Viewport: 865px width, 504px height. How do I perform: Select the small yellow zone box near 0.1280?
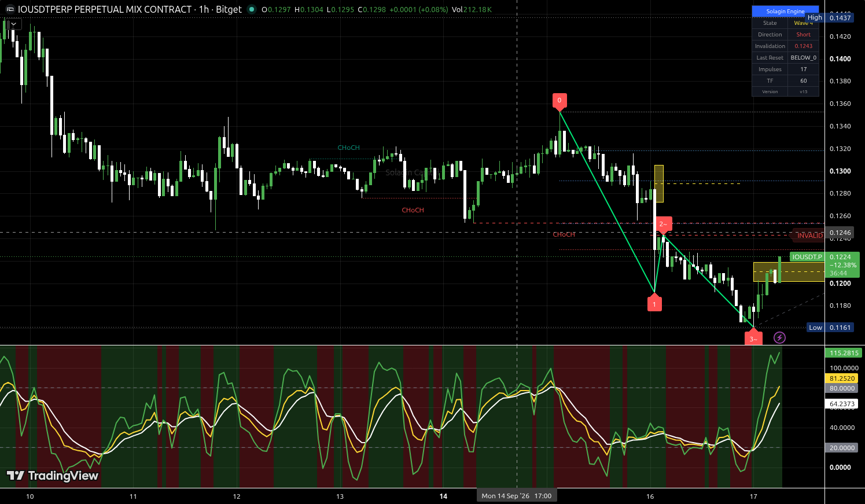pyautogui.click(x=659, y=184)
